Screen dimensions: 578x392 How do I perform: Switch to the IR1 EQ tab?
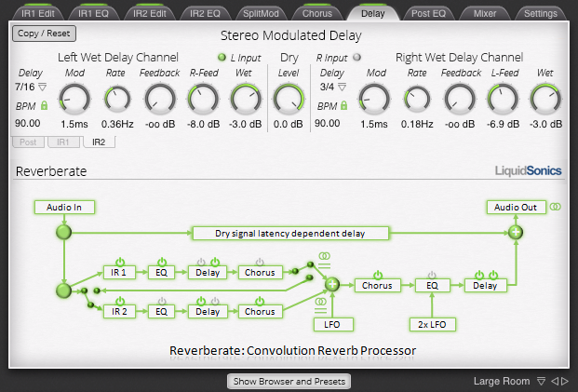point(93,13)
